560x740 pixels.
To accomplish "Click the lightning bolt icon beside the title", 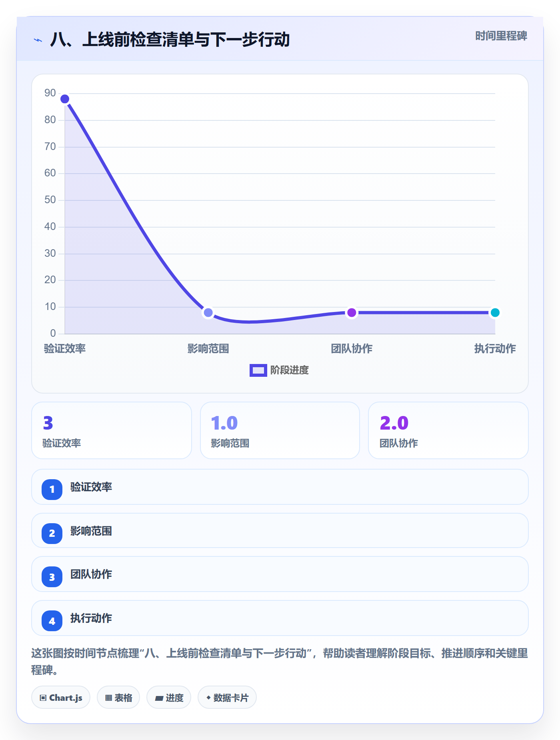I will (38, 40).
